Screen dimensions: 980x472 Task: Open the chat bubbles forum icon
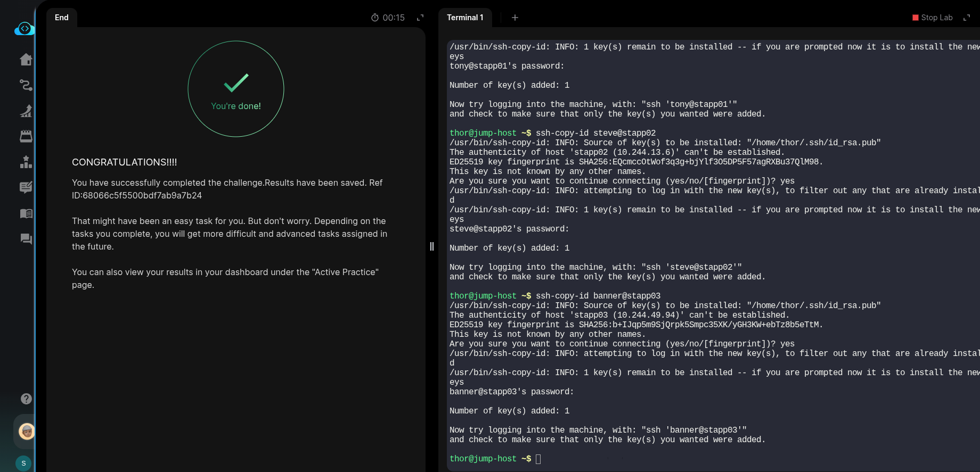(26, 239)
